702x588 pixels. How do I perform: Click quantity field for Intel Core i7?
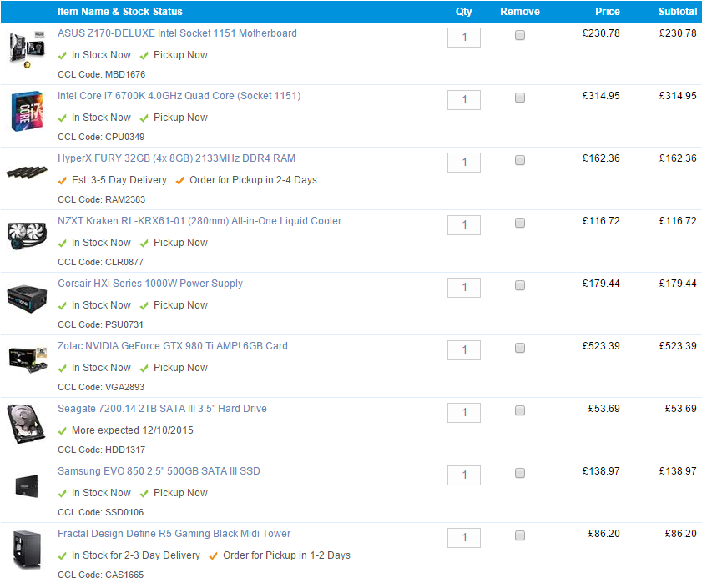coord(464,100)
